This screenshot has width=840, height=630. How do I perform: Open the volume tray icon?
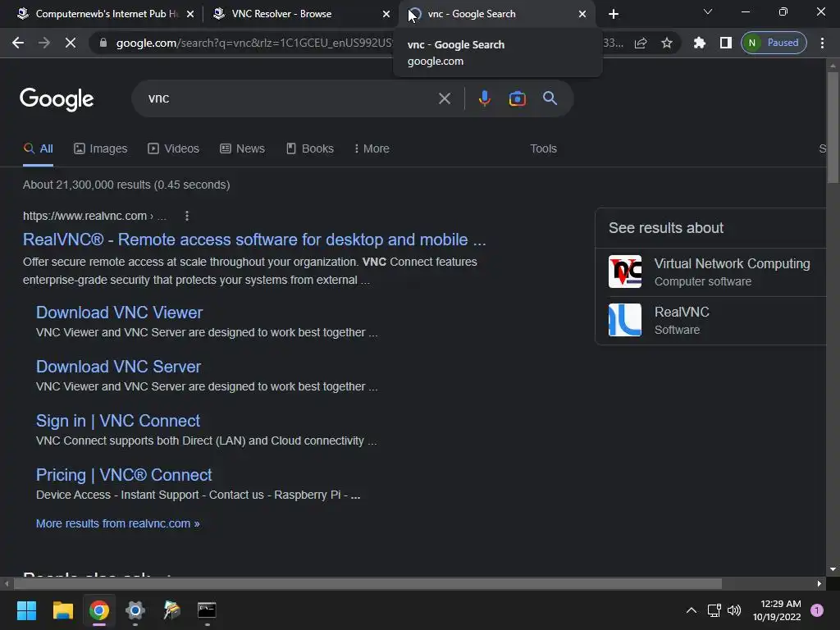pyautogui.click(x=734, y=610)
